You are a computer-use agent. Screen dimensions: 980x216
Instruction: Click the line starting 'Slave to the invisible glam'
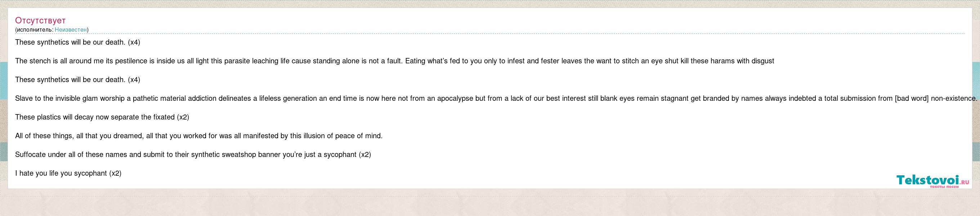(x=496, y=99)
